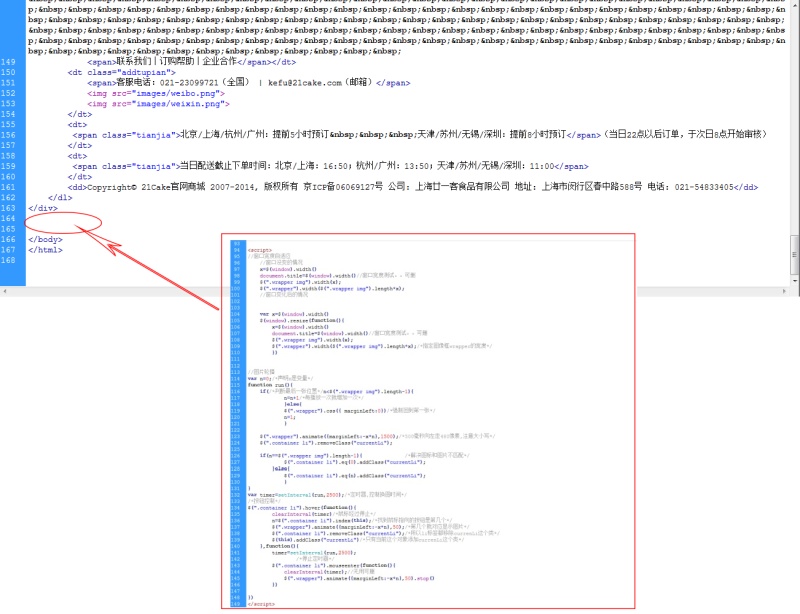Screen dimensions: 800x614
Task: Click the 上海市闵行区春中路588号 address text
Action: [591, 187]
